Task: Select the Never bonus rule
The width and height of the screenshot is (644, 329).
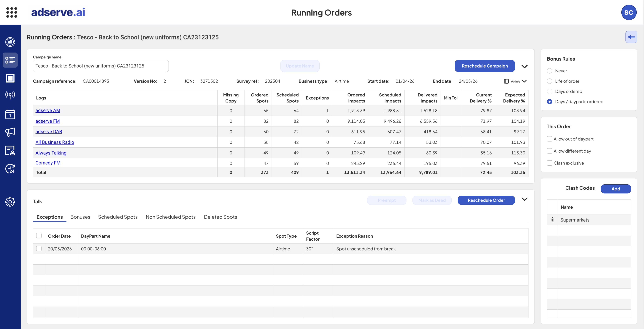Action: [549, 71]
